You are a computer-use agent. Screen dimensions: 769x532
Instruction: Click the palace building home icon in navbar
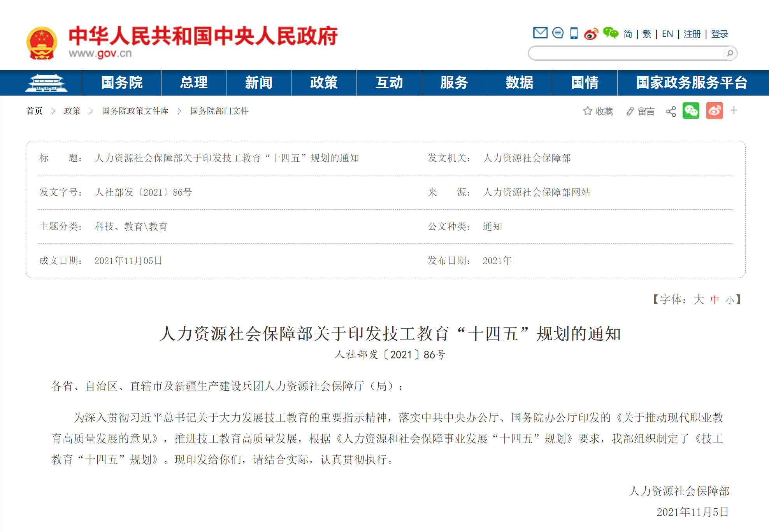point(46,83)
